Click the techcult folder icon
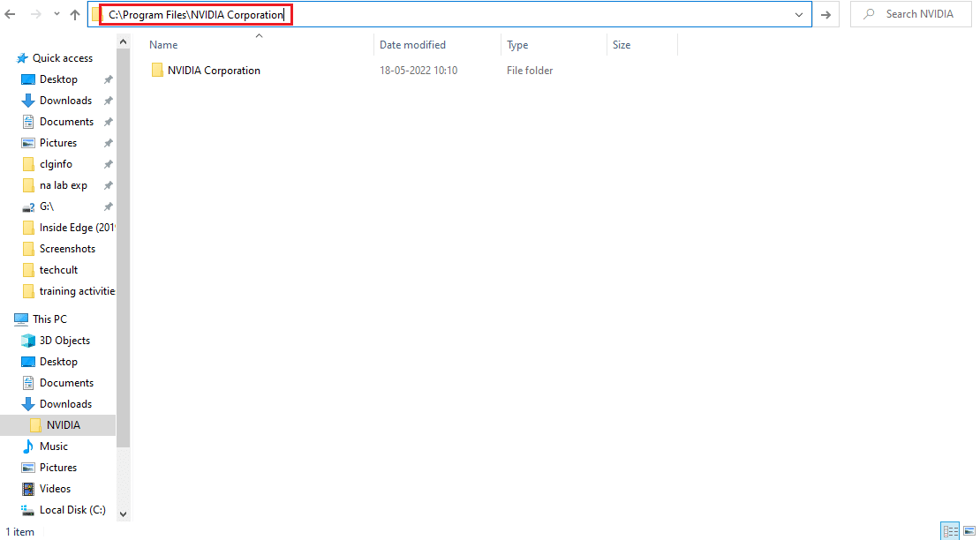 [x=28, y=270]
